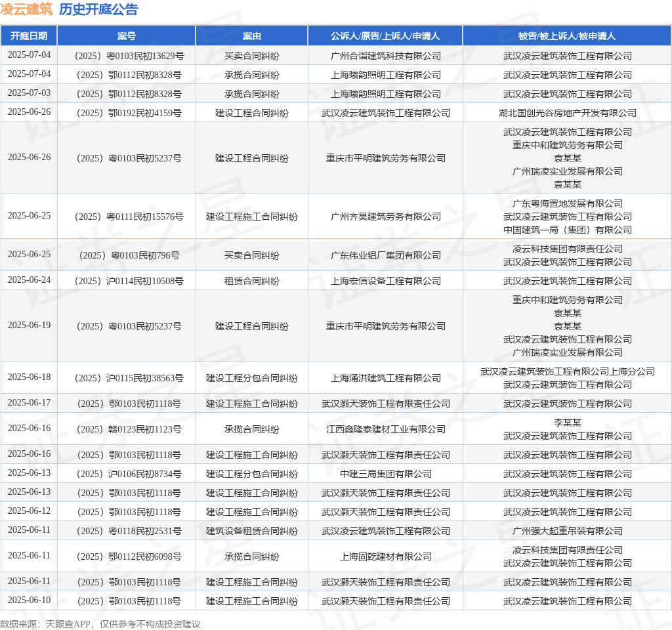Click the 案由 column header

click(x=251, y=36)
